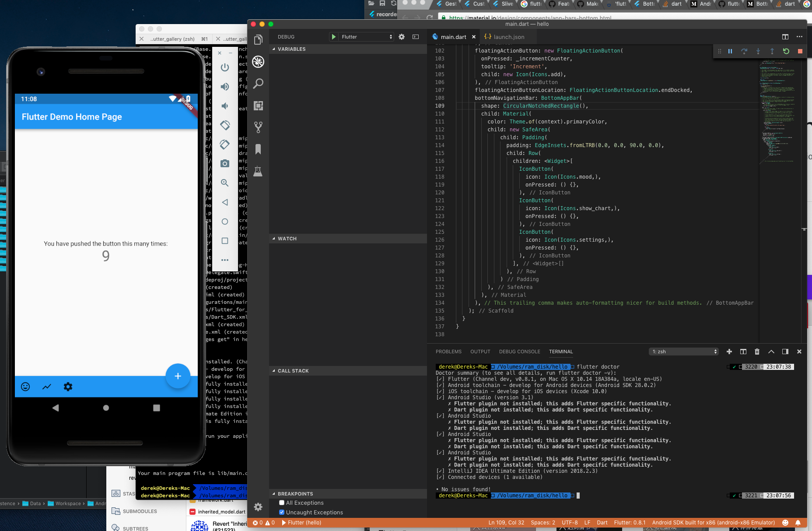Open the Explorer view in the activity bar
The height and width of the screenshot is (531, 812).
tap(258, 39)
